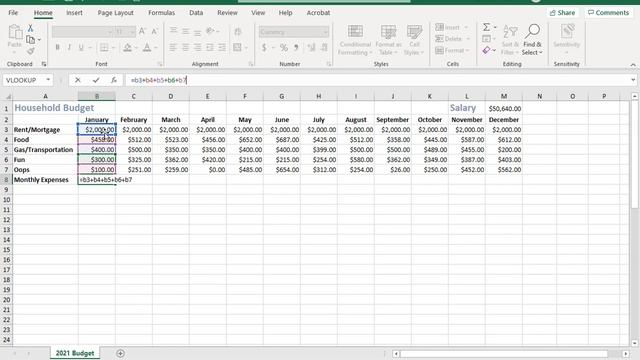Click the New Sheet plus button
This screenshot has height=360, width=640.
(x=120, y=353)
